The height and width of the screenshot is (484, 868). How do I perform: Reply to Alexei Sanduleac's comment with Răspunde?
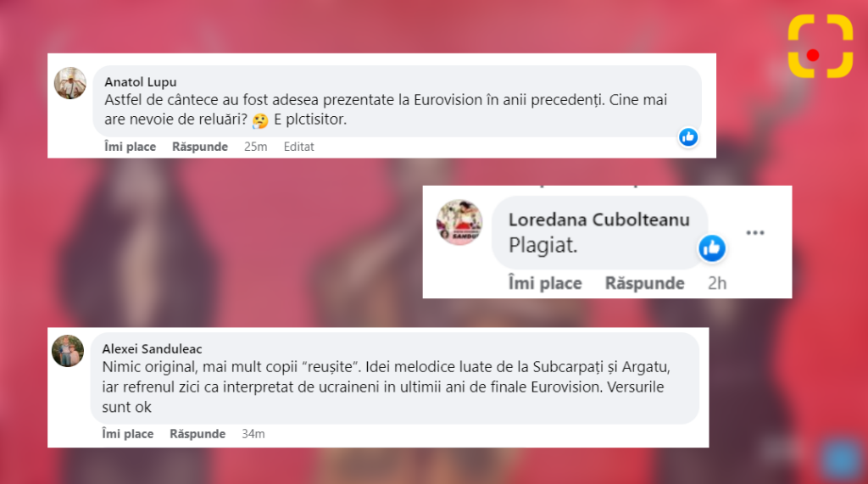point(197,434)
